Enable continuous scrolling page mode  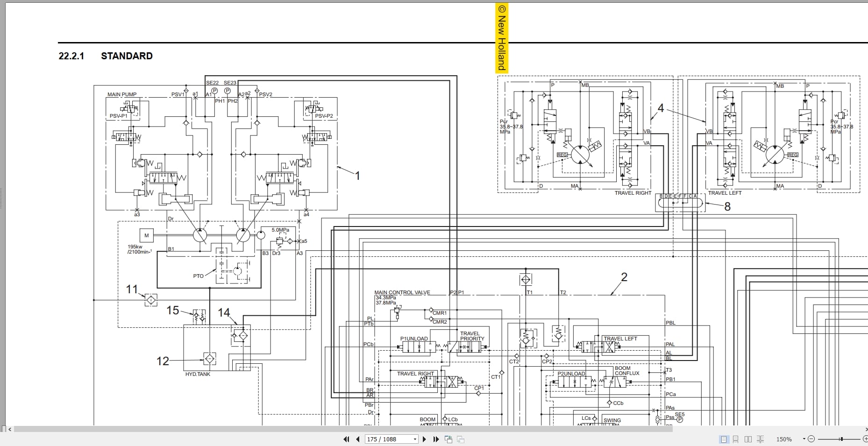coord(736,439)
